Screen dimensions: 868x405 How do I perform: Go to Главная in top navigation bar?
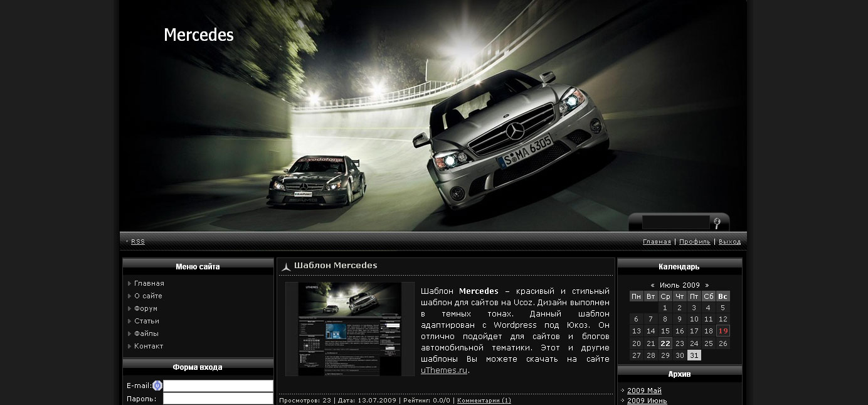657,242
